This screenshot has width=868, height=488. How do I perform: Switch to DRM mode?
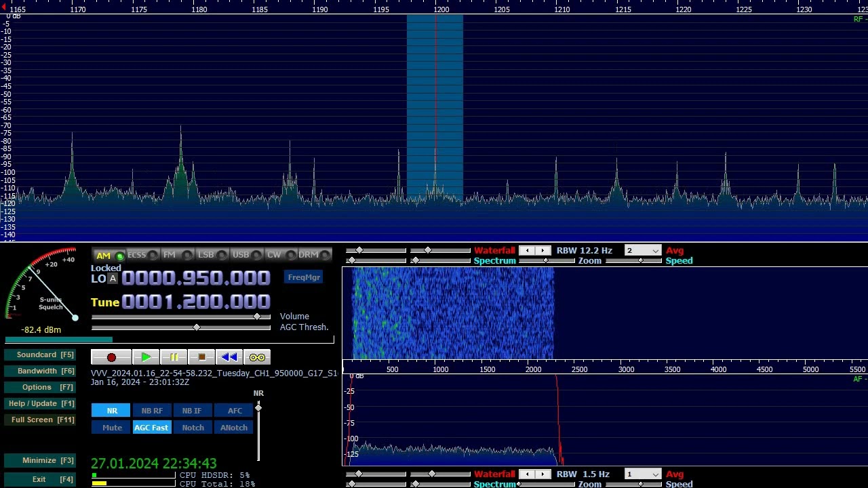pyautogui.click(x=315, y=255)
